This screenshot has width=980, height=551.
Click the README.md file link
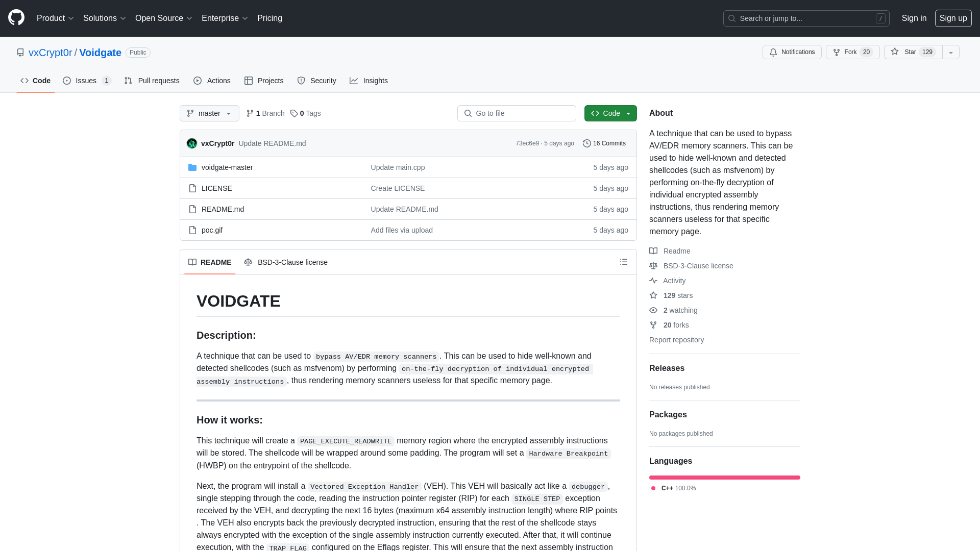pos(223,209)
